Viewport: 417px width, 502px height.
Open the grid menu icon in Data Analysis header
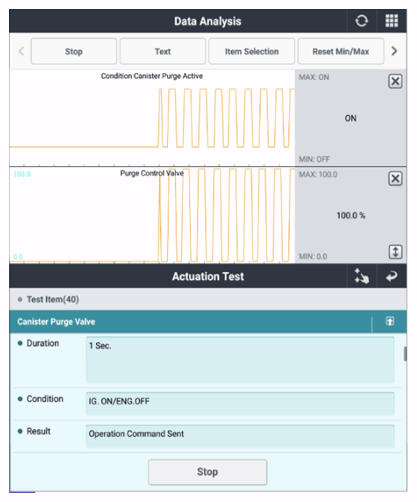[392, 21]
